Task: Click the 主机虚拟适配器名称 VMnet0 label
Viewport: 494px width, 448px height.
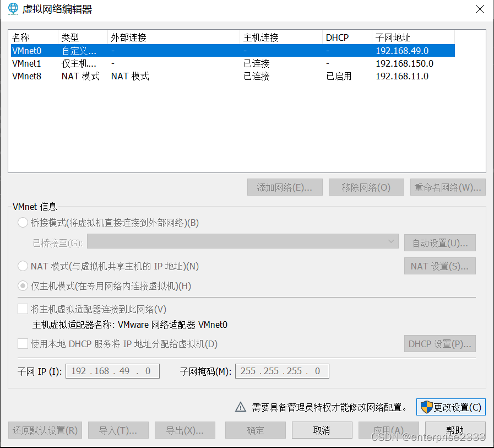Action: point(130,325)
